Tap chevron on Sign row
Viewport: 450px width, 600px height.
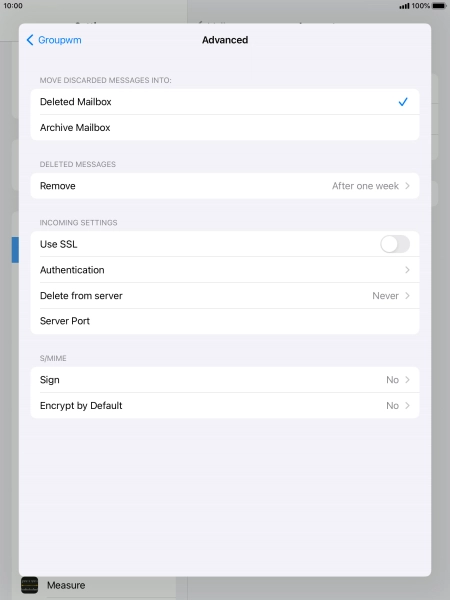(407, 380)
